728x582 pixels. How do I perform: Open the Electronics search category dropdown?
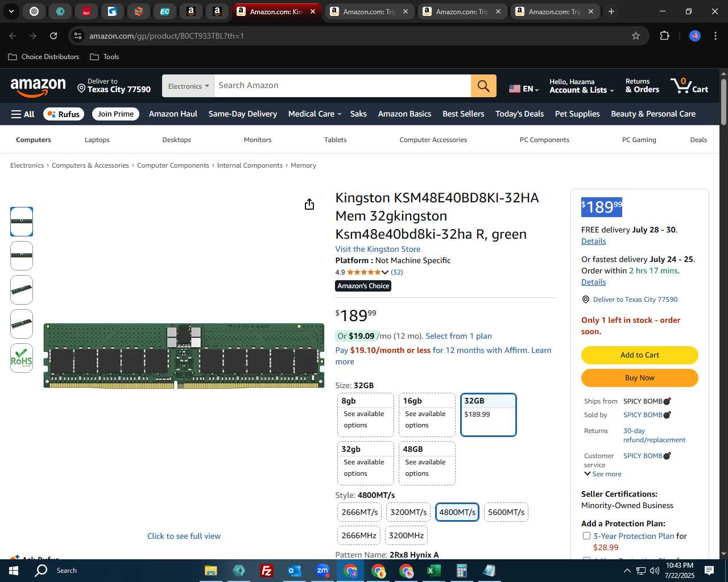(x=188, y=86)
